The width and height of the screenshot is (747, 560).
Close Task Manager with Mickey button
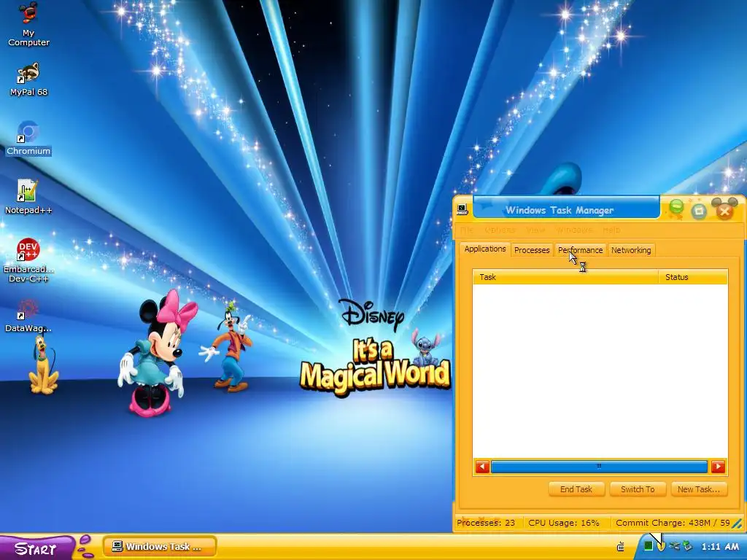click(x=724, y=211)
